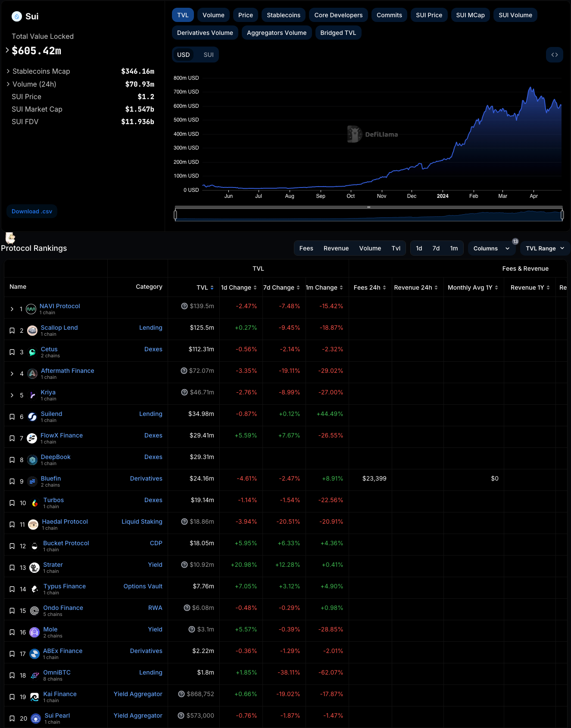Click right handle of chart range slider
Image resolution: width=571 pixels, height=728 pixels.
[x=562, y=214]
